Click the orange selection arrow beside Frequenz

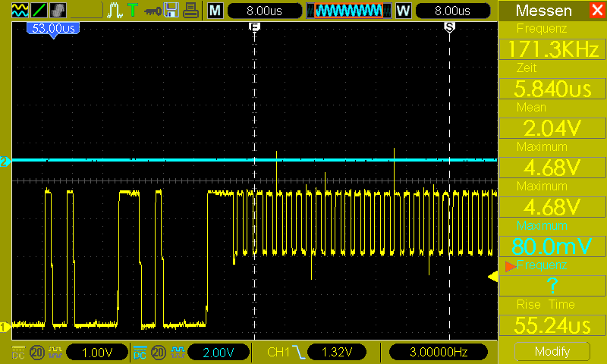point(511,265)
